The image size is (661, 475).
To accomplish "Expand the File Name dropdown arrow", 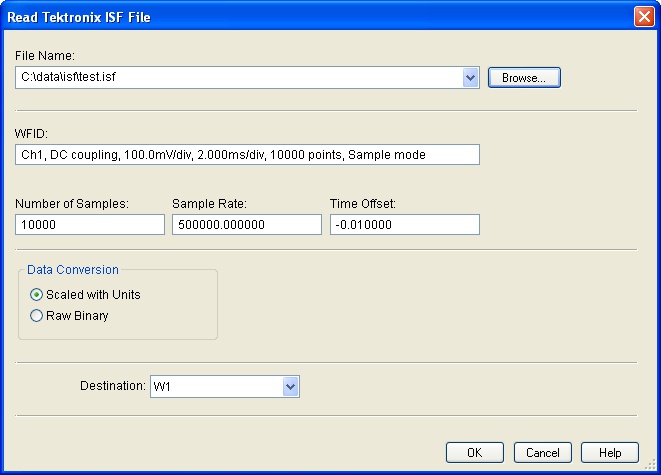I will [x=470, y=78].
